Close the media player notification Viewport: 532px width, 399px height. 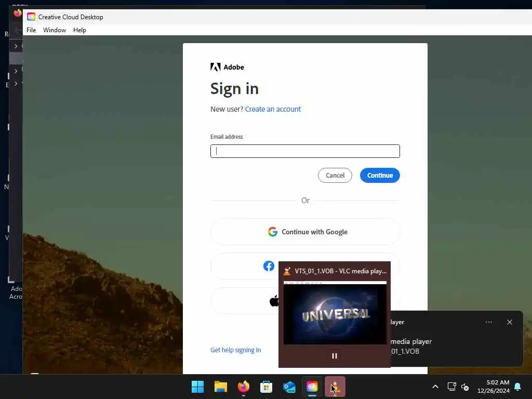coord(510,322)
